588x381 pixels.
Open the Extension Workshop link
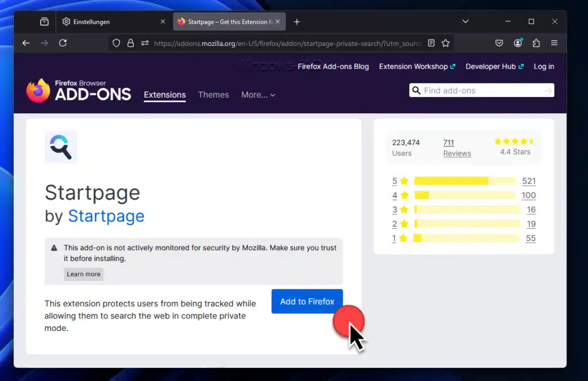point(417,67)
